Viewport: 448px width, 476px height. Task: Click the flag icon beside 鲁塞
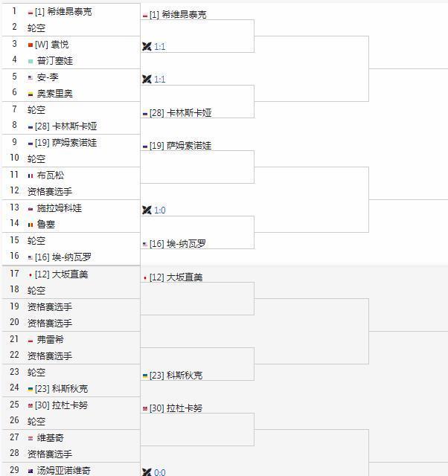pos(31,225)
